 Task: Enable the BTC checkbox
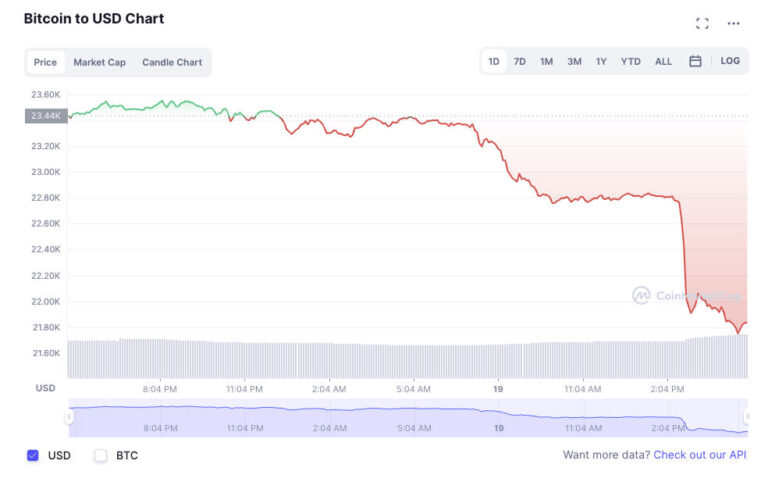pyautogui.click(x=100, y=455)
